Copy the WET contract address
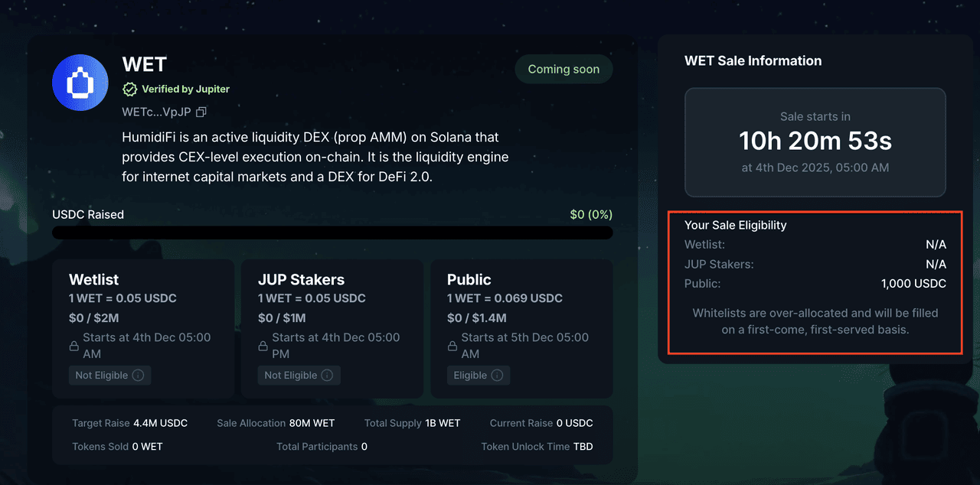This screenshot has height=485, width=980. coord(201,112)
